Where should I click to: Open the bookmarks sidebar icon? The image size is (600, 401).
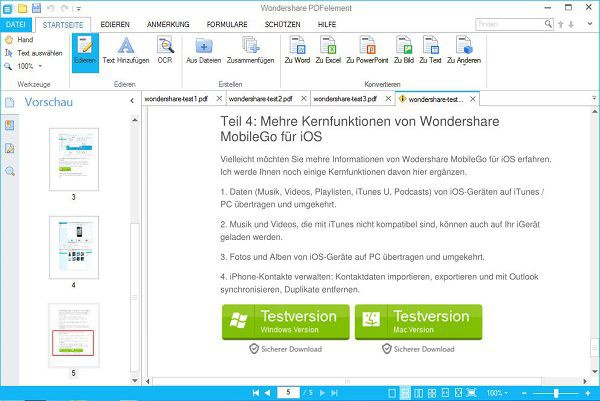click(10, 125)
